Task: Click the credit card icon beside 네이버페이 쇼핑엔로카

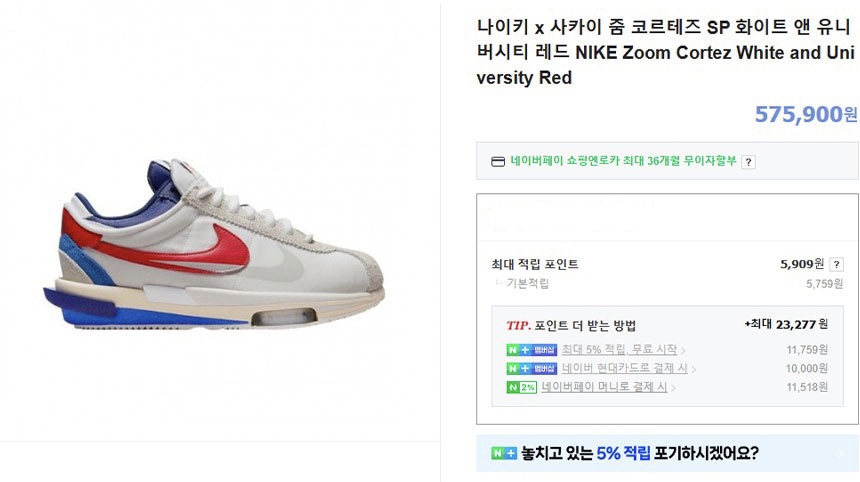Action: coord(497,161)
